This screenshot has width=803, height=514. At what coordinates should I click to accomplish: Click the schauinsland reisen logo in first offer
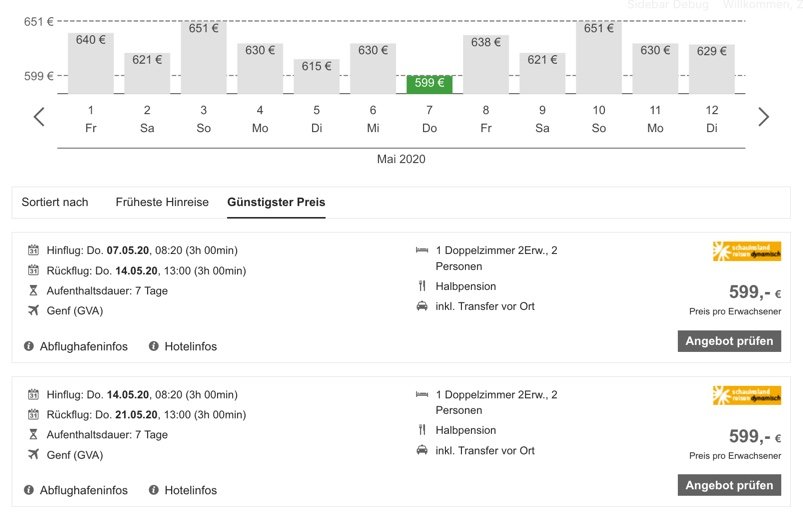click(x=747, y=251)
